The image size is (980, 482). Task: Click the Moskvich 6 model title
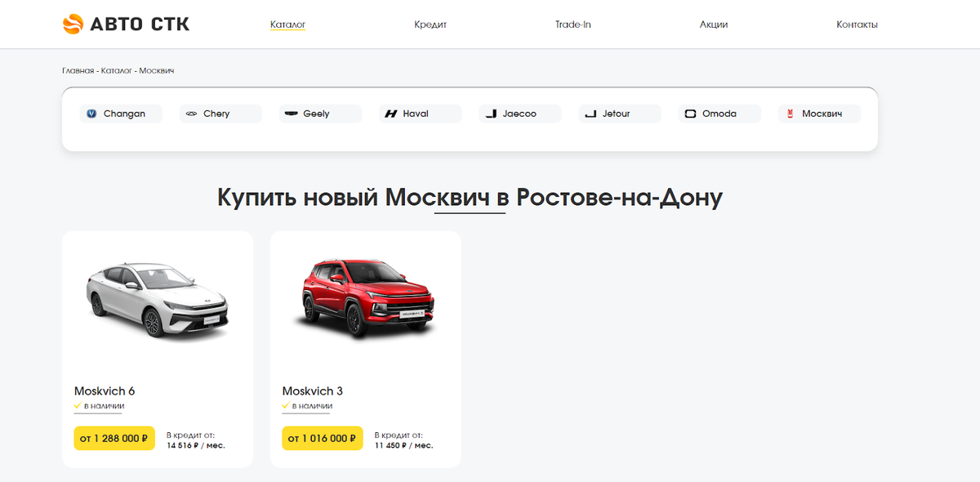[105, 391]
